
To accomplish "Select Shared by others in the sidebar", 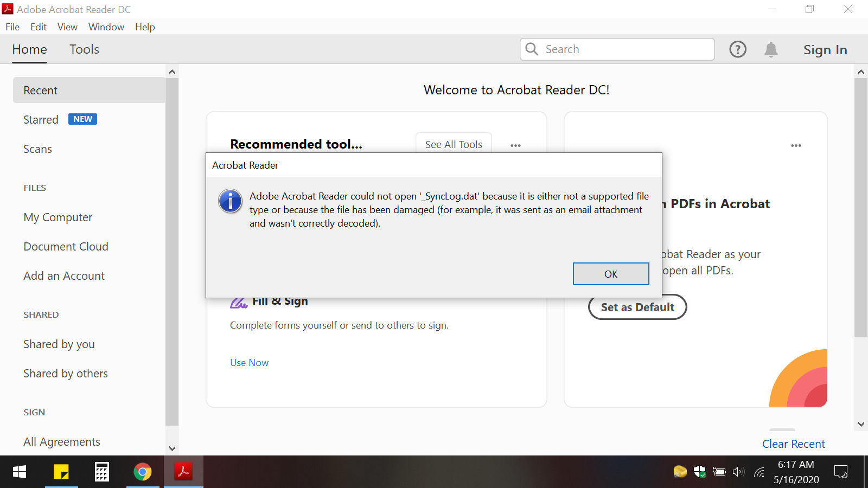I will (65, 373).
